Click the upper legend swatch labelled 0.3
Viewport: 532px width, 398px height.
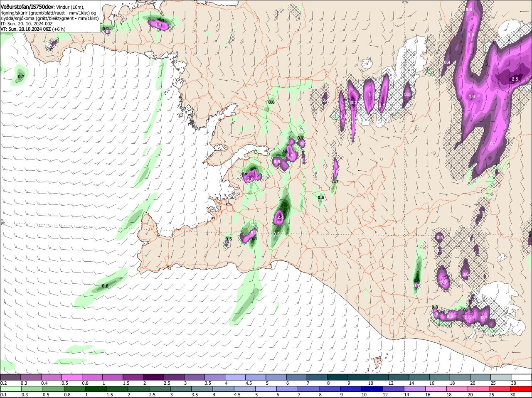pyautogui.click(x=31, y=377)
